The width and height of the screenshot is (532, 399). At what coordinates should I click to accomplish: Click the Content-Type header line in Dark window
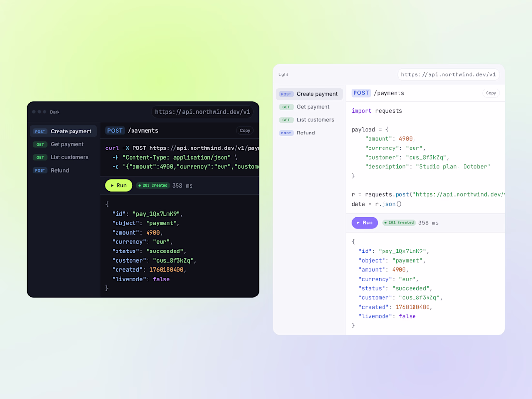tap(175, 158)
